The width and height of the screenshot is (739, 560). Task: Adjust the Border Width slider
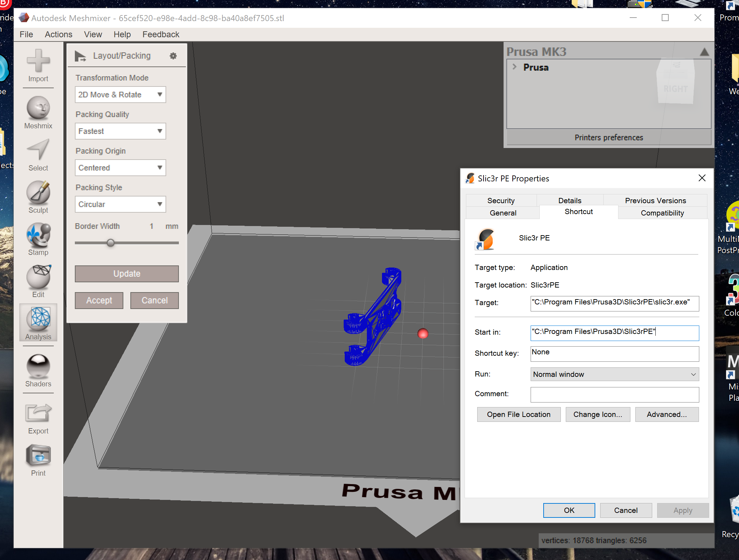coord(110,243)
